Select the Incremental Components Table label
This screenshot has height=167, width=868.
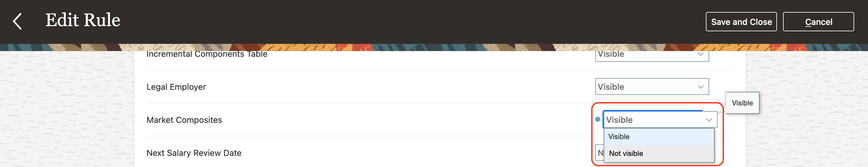(x=206, y=54)
